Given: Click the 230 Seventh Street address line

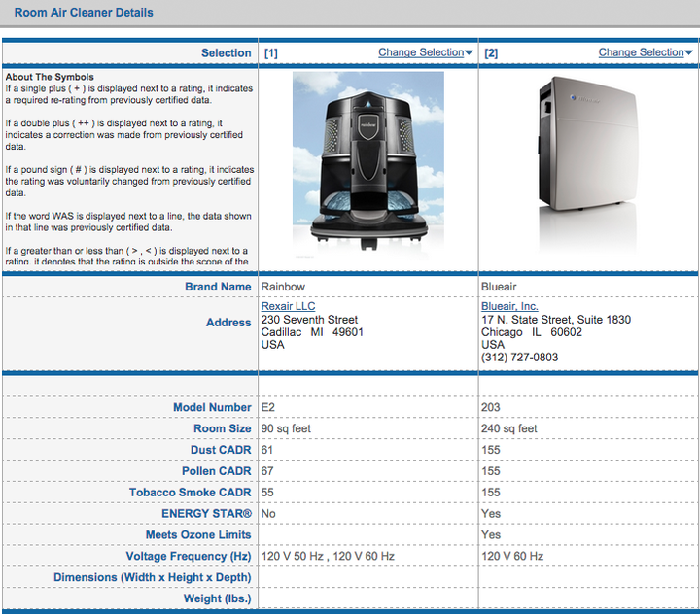Looking at the screenshot, I should 309,320.
